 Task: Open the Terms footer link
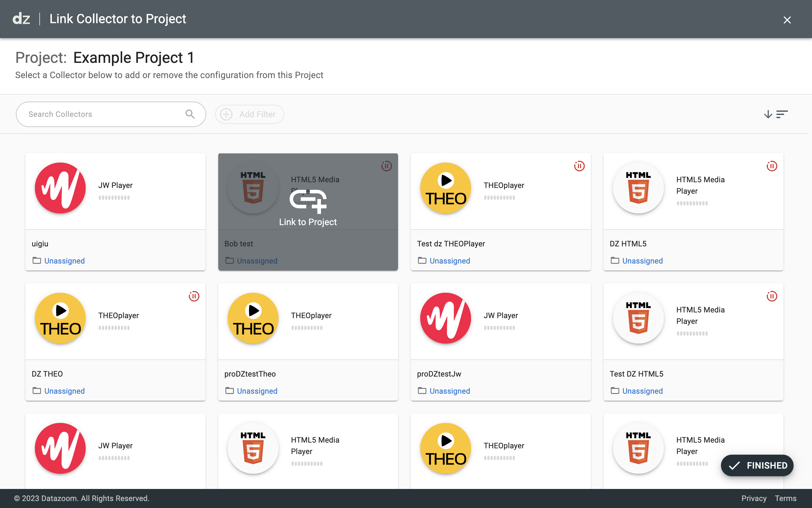pos(785,498)
